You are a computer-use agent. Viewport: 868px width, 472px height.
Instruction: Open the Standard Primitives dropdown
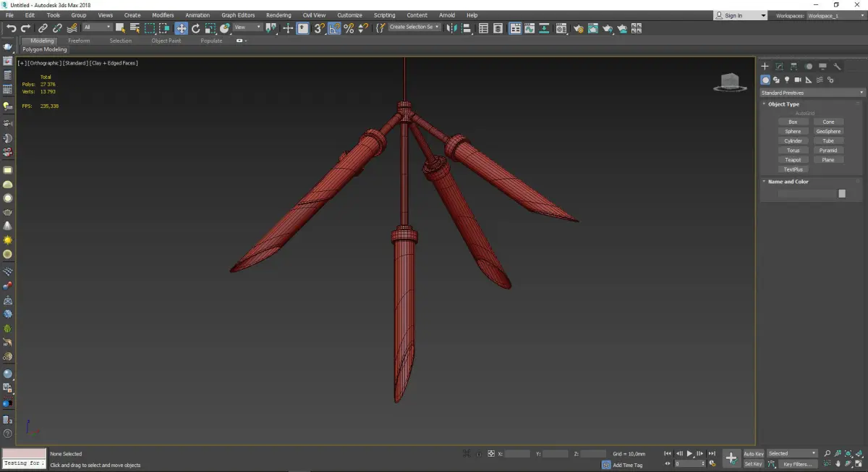(x=812, y=93)
